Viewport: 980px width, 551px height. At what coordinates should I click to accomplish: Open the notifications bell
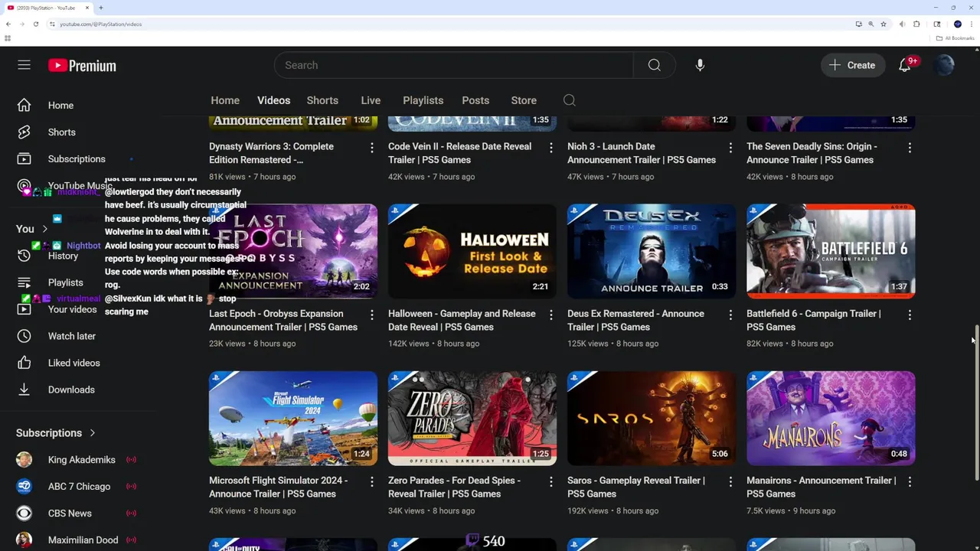(x=905, y=65)
